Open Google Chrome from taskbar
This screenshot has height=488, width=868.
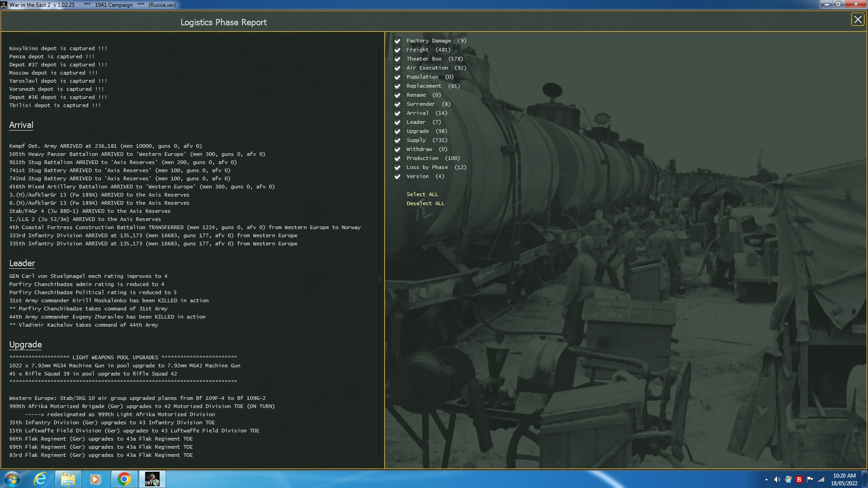[124, 479]
